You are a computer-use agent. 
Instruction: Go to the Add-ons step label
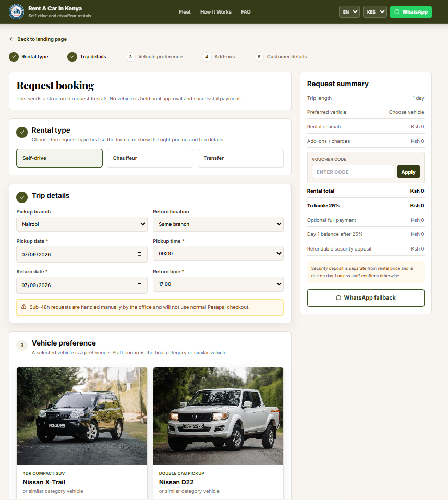point(225,57)
